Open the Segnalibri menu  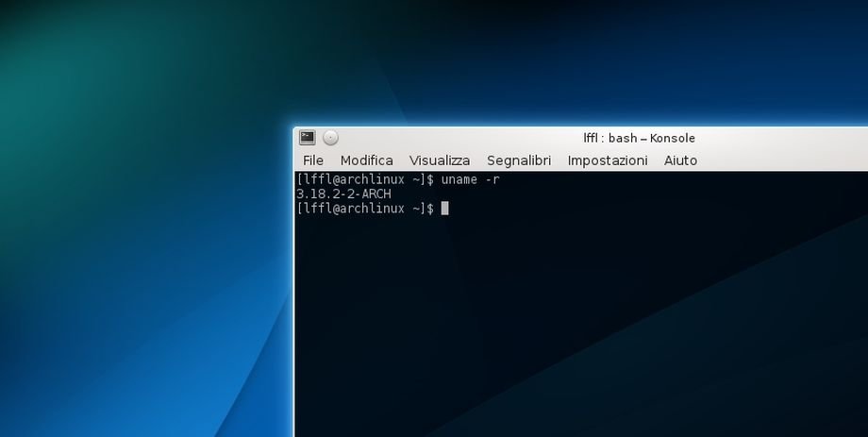518,160
